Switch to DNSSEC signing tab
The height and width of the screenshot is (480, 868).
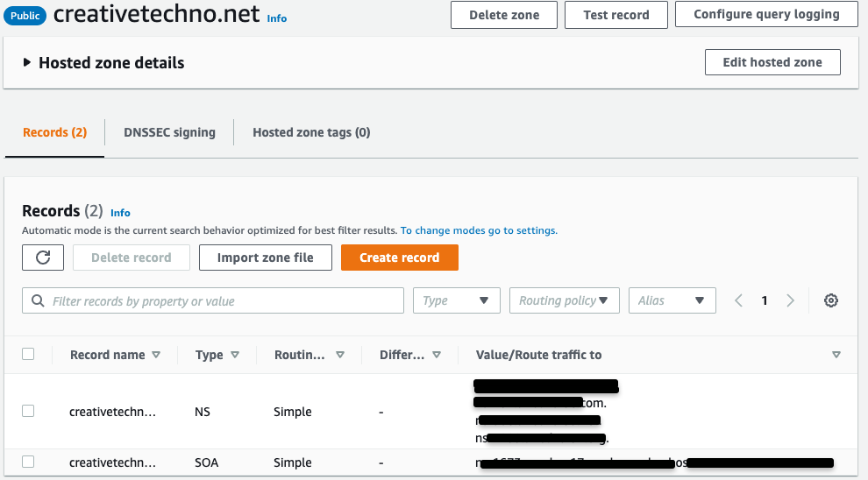click(x=169, y=132)
